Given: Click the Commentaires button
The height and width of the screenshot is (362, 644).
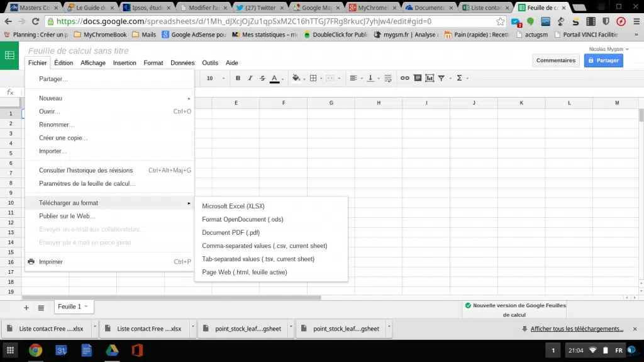Looking at the screenshot, I should click(556, 60).
